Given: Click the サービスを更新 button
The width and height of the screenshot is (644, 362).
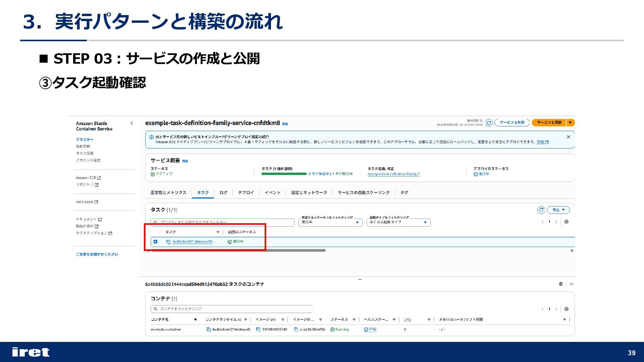Looking at the screenshot, I should (x=549, y=123).
